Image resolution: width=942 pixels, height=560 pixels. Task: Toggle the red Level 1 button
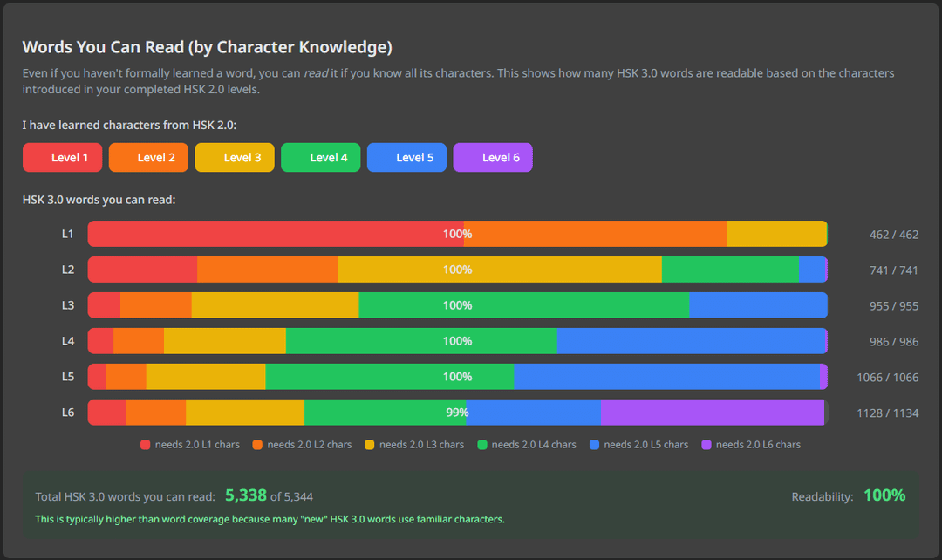(x=62, y=158)
